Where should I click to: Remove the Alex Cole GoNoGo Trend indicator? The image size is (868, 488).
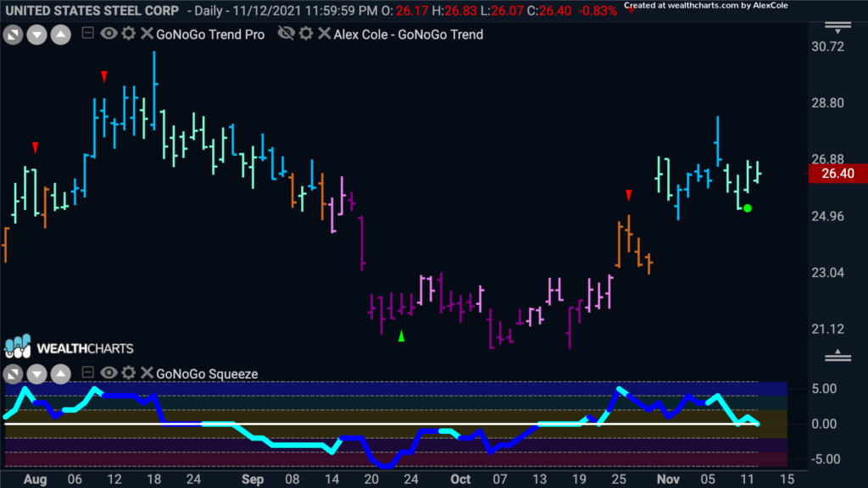tap(325, 34)
